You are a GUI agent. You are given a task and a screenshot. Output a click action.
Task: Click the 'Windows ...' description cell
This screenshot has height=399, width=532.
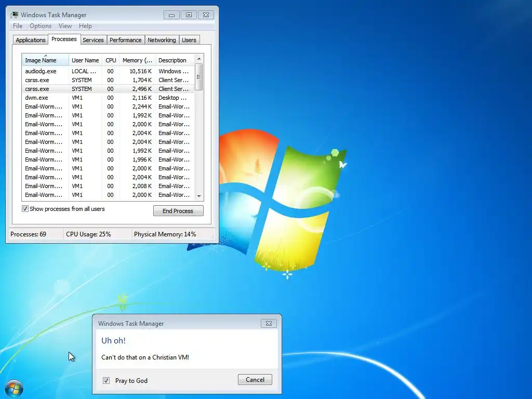point(174,71)
